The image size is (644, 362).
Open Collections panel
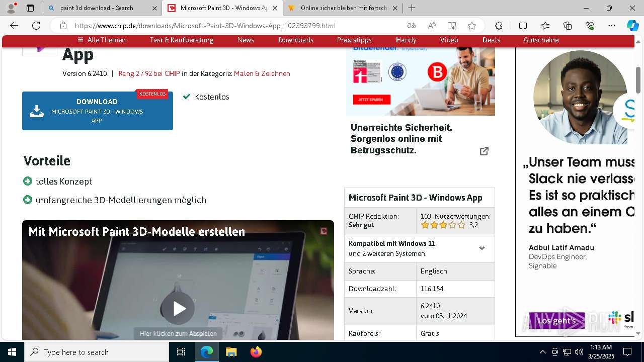(x=568, y=26)
